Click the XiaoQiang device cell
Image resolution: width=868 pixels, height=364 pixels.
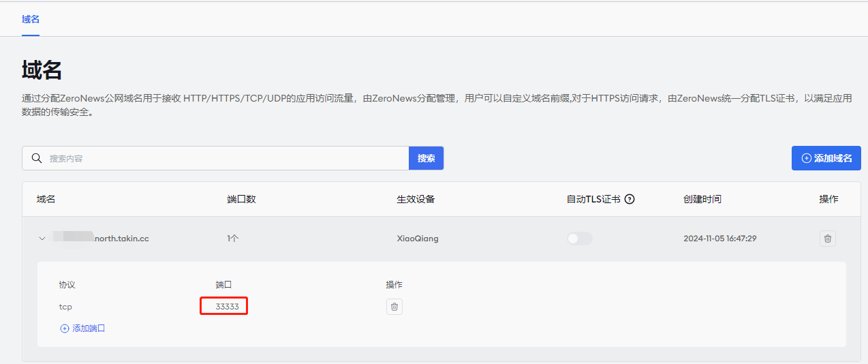pyautogui.click(x=418, y=239)
